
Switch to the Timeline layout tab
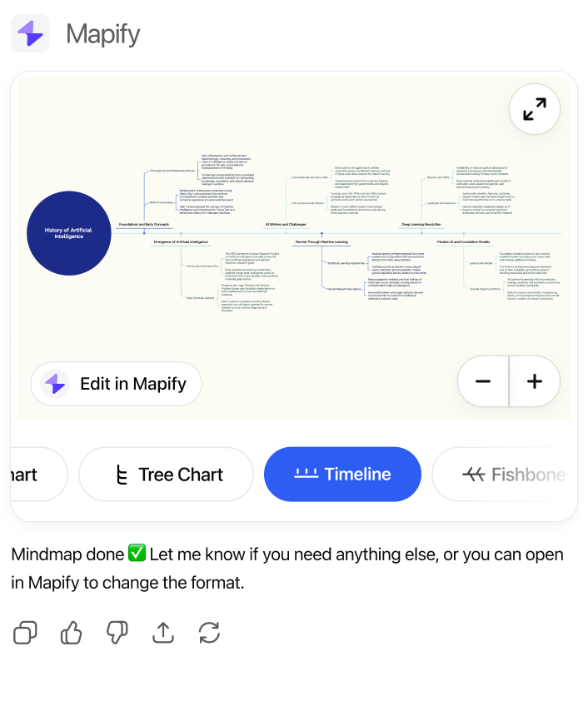tap(342, 475)
